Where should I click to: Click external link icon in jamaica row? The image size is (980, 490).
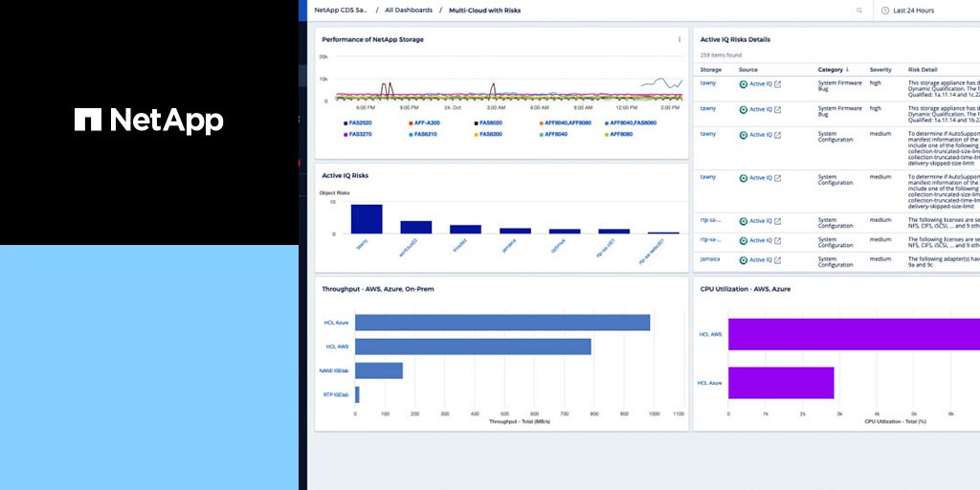(777, 259)
